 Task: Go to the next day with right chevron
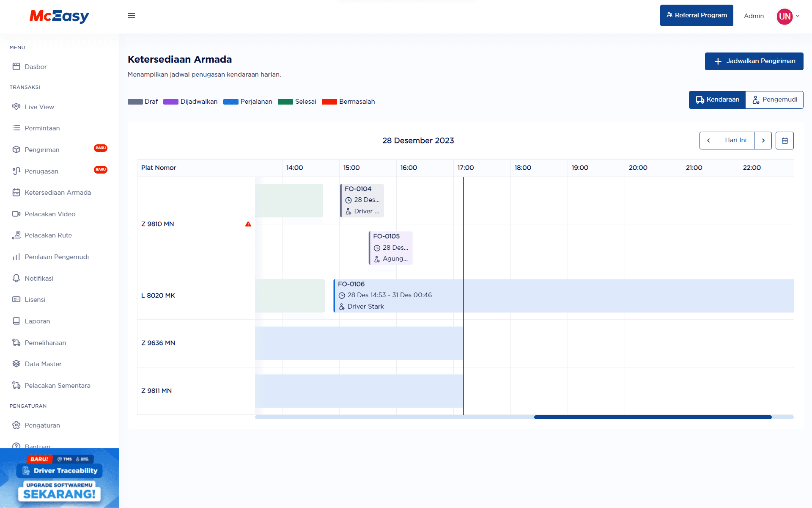pyautogui.click(x=763, y=140)
